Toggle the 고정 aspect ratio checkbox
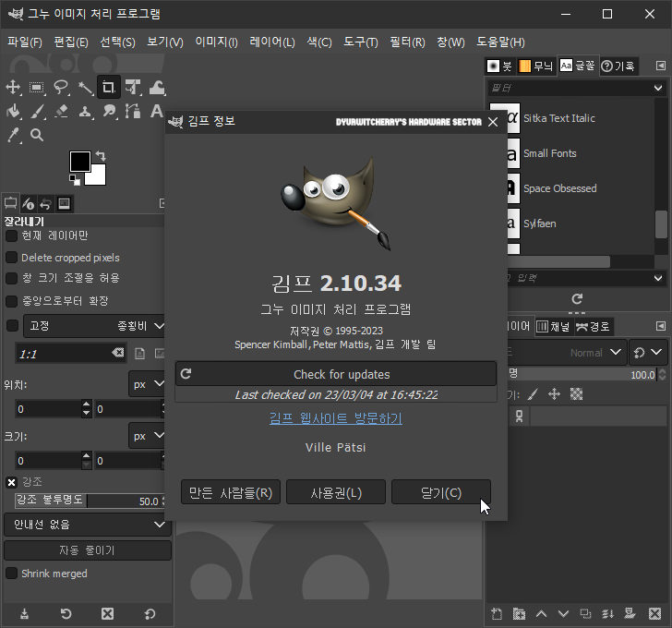Screen dimensions: 672x628 pyautogui.click(x=12, y=326)
